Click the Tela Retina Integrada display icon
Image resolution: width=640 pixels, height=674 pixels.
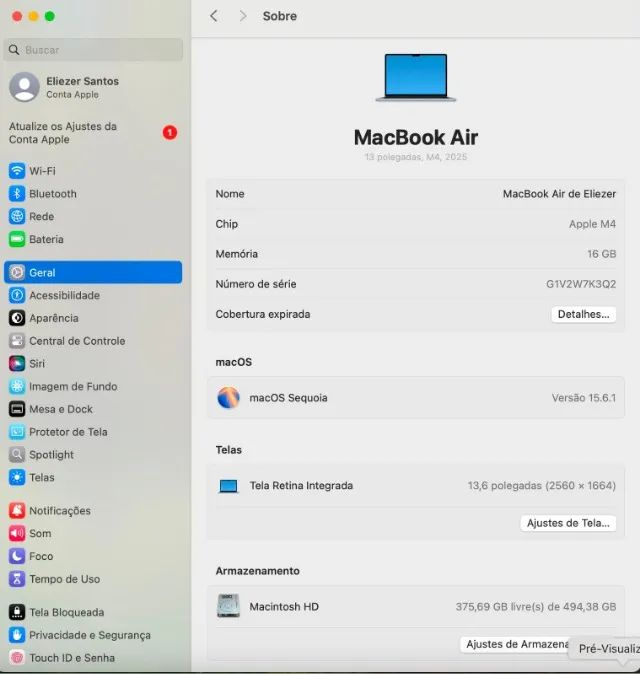pos(228,486)
